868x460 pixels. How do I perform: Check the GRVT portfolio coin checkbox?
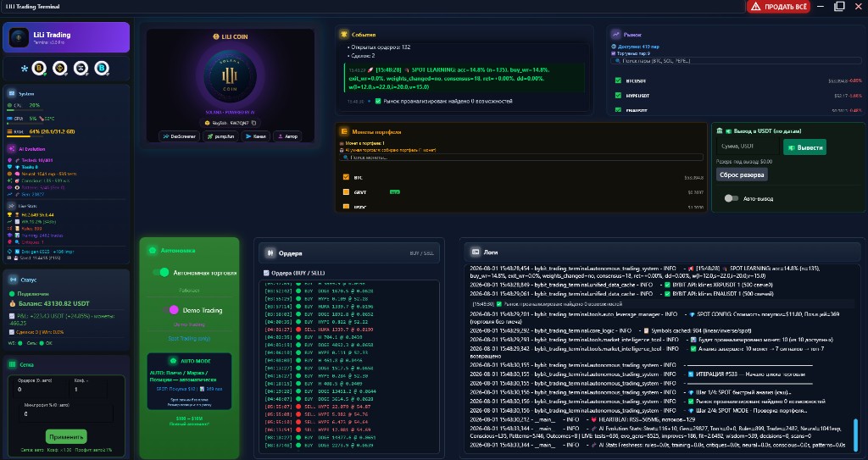coord(346,192)
